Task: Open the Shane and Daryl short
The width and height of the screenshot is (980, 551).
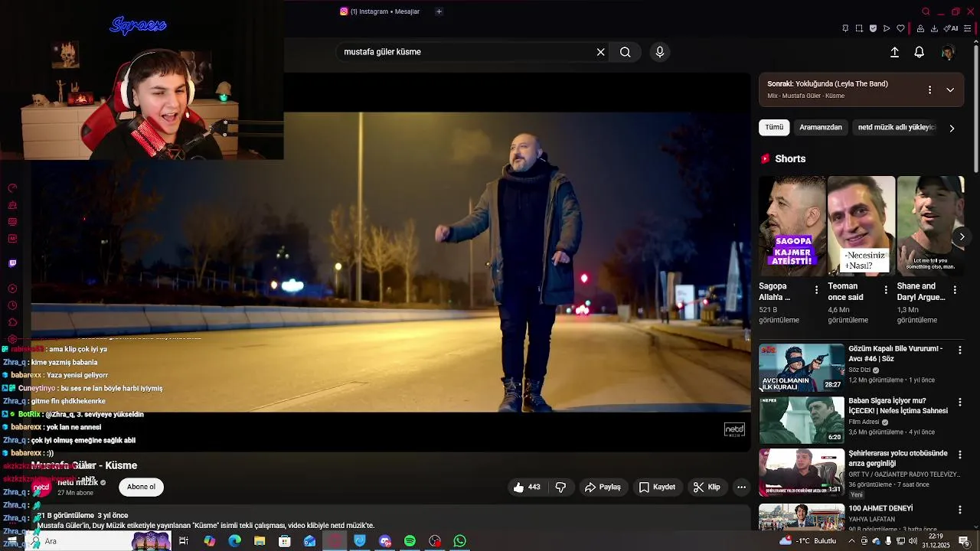Action: click(930, 226)
